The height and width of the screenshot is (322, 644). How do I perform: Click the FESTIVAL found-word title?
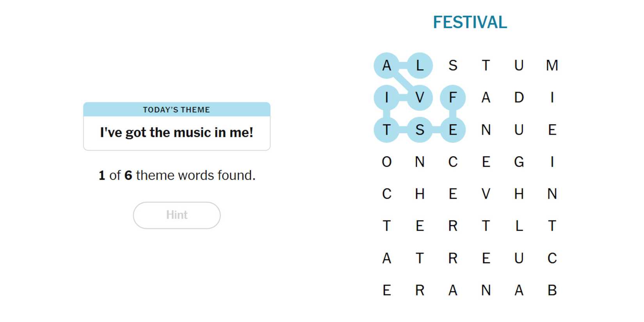470,22
